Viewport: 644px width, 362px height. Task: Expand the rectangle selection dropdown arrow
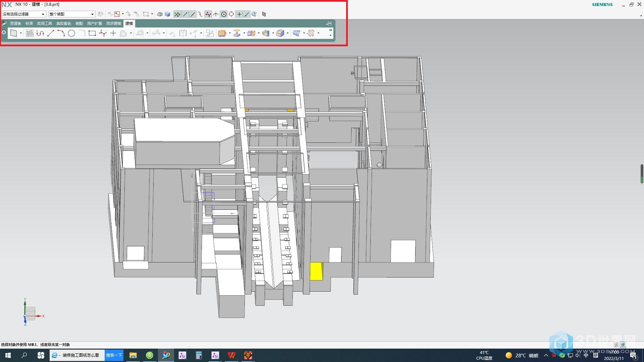[x=152, y=14]
